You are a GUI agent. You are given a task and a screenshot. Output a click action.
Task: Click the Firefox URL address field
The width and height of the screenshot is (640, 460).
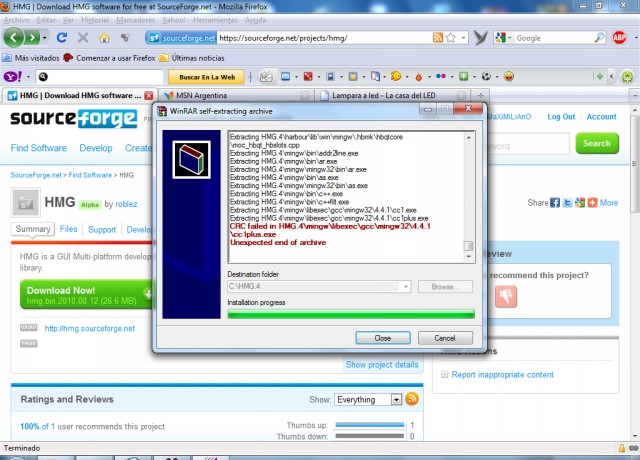click(324, 38)
